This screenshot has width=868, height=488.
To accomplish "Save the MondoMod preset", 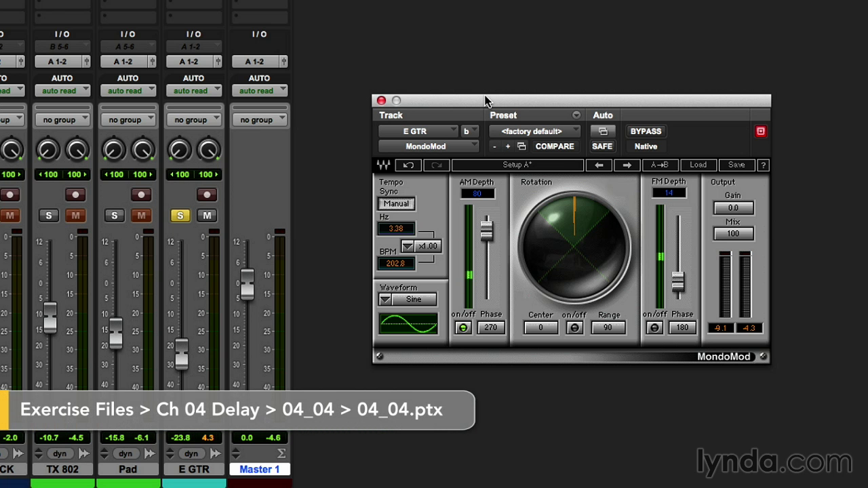I will (736, 165).
